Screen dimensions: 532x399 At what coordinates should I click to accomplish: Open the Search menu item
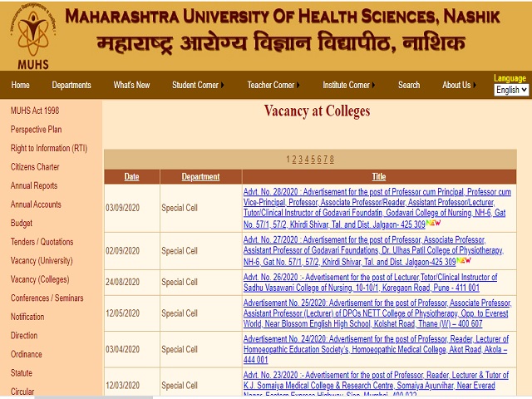click(x=409, y=85)
